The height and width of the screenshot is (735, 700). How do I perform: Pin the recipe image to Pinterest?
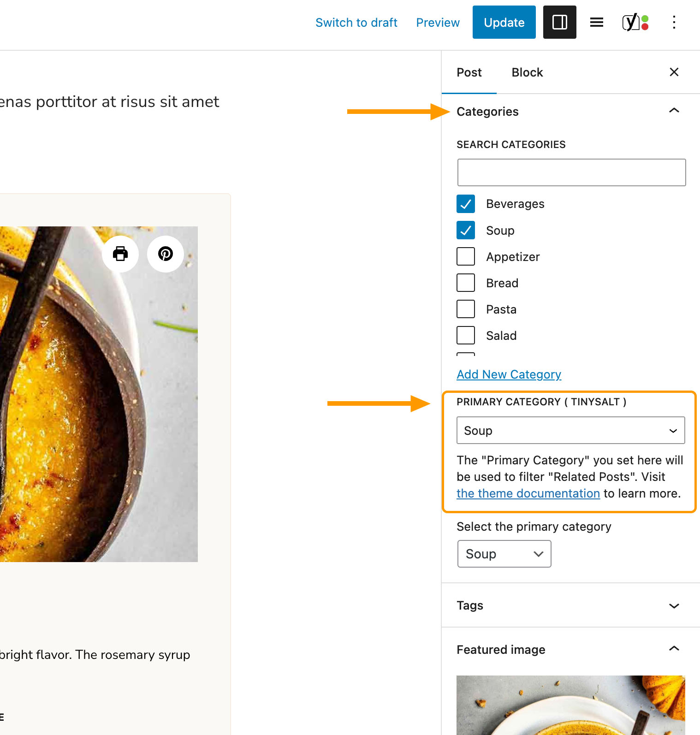[165, 254]
